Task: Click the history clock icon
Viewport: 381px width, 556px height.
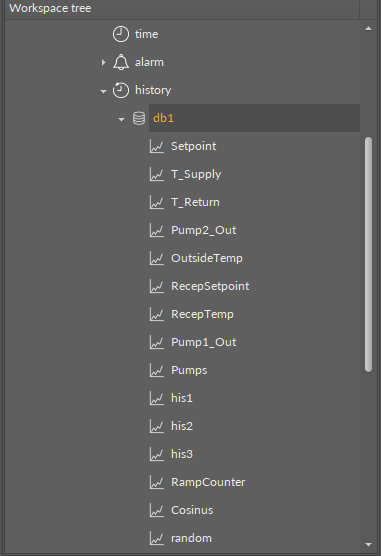Action: click(121, 90)
